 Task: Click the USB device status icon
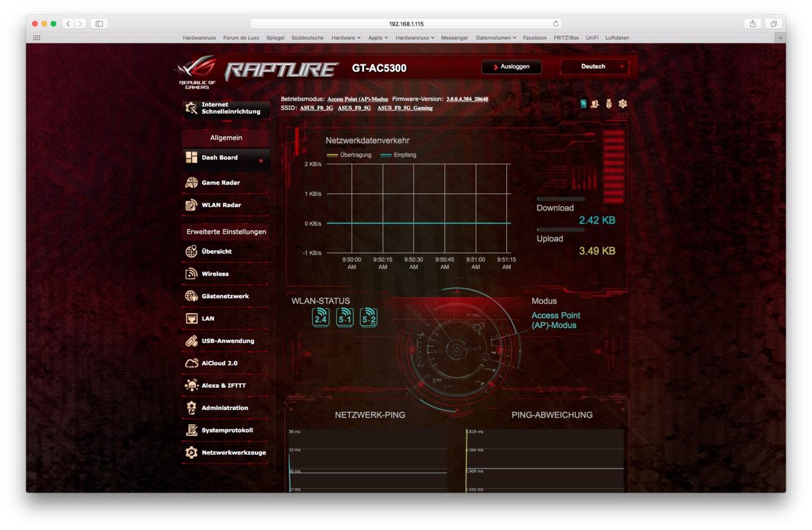coord(608,103)
